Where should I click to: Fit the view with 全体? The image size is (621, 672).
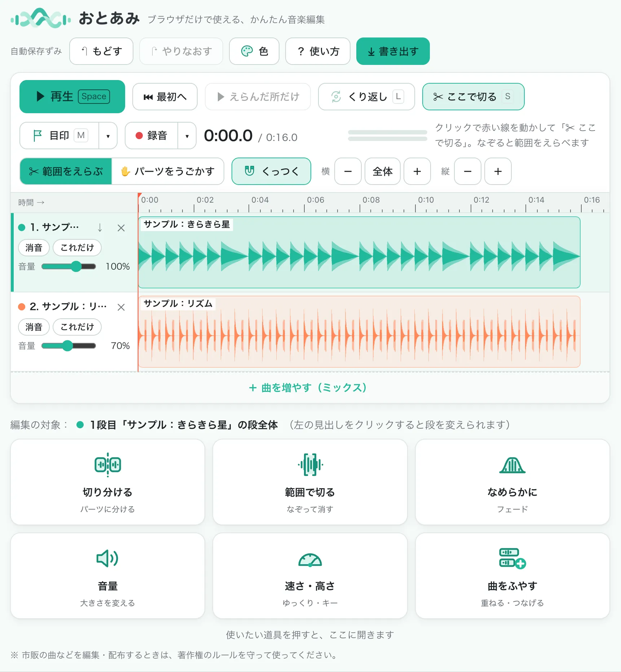coord(383,171)
